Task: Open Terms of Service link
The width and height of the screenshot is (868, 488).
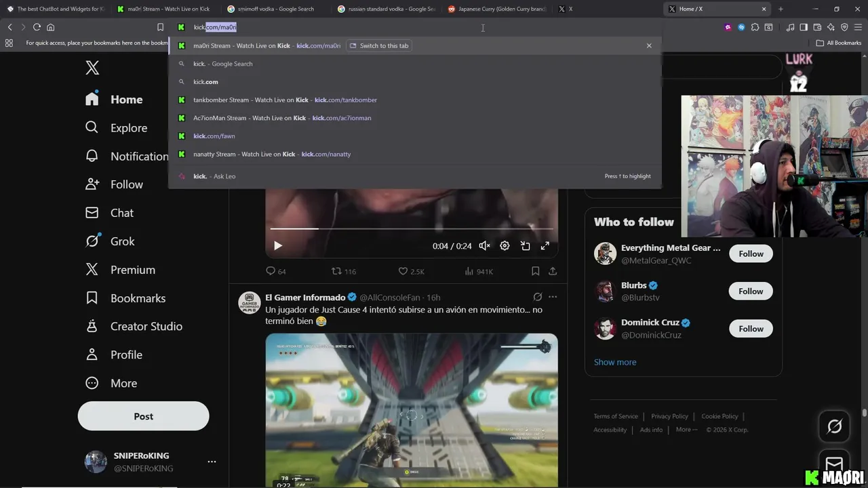Action: [x=616, y=416]
